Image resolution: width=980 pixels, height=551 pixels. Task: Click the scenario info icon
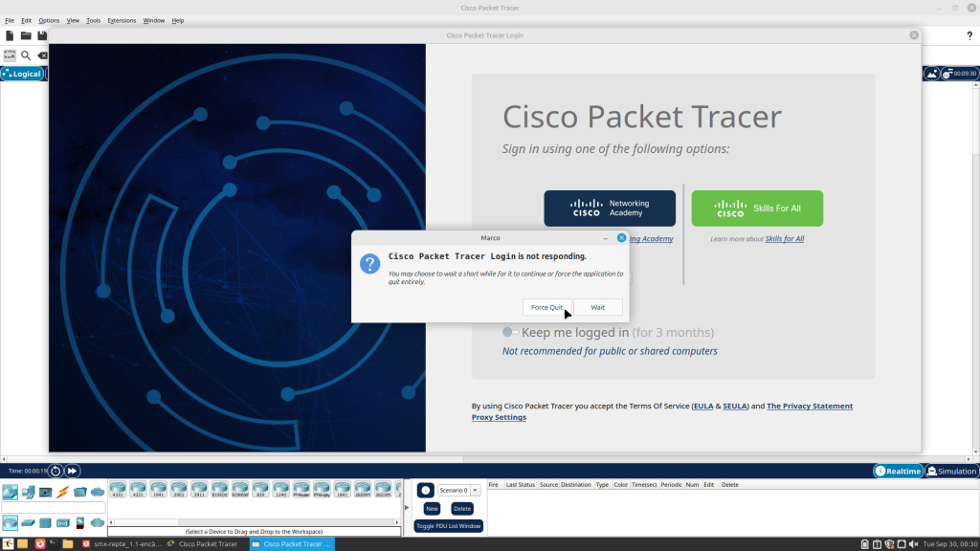(426, 490)
